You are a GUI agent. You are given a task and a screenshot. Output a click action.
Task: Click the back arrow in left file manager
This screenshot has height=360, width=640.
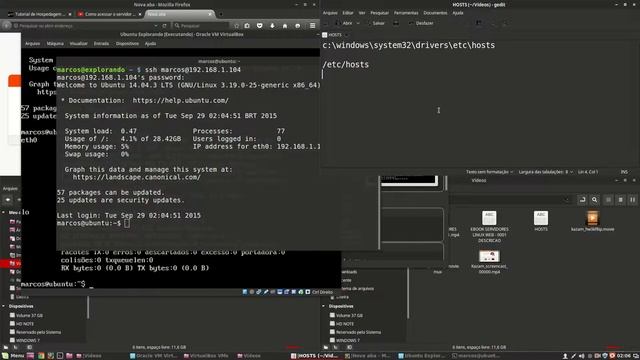point(8,200)
